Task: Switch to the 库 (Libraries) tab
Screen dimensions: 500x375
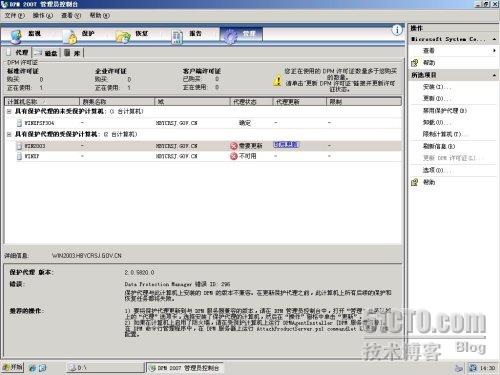Action: pyautogui.click(x=73, y=53)
